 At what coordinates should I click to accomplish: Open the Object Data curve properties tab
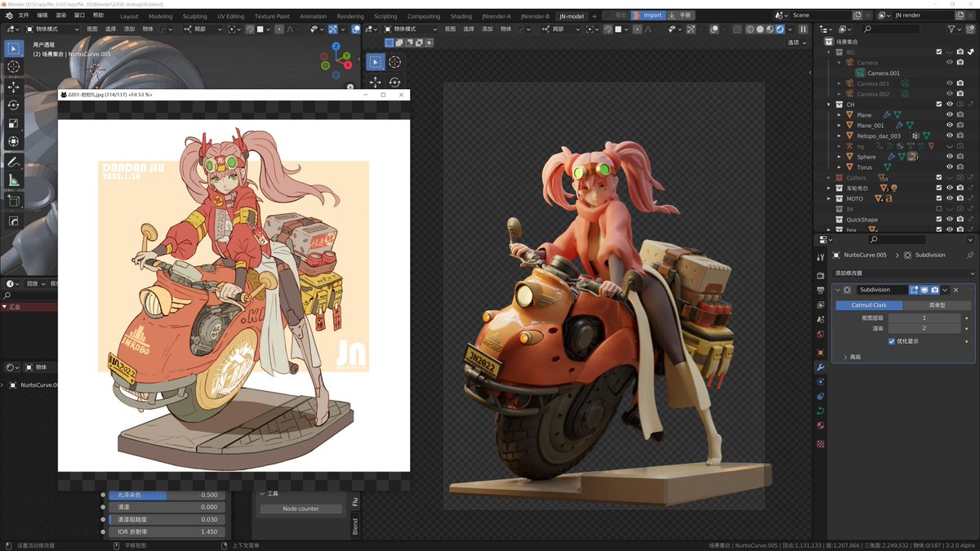(x=821, y=411)
